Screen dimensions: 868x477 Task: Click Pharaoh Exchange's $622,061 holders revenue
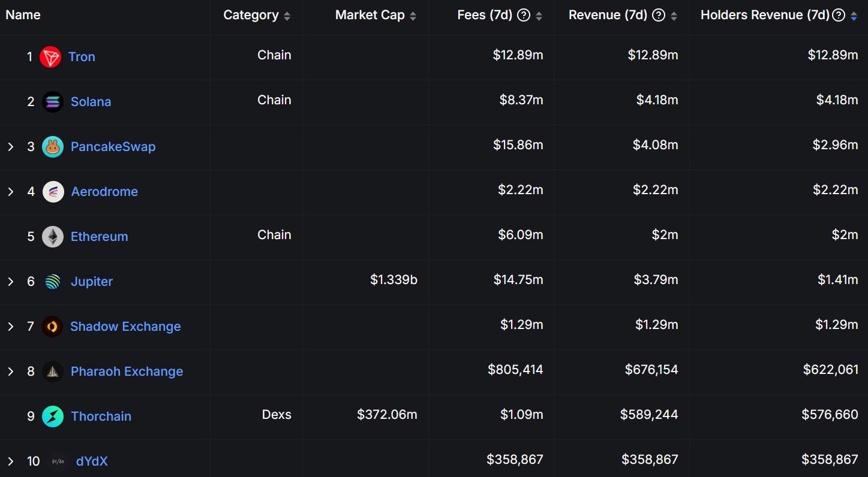coord(831,370)
